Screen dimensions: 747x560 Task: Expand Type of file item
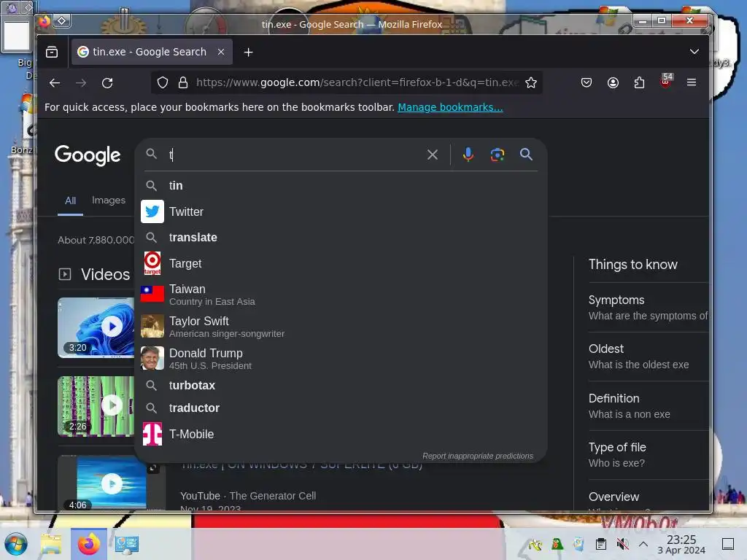point(648,455)
